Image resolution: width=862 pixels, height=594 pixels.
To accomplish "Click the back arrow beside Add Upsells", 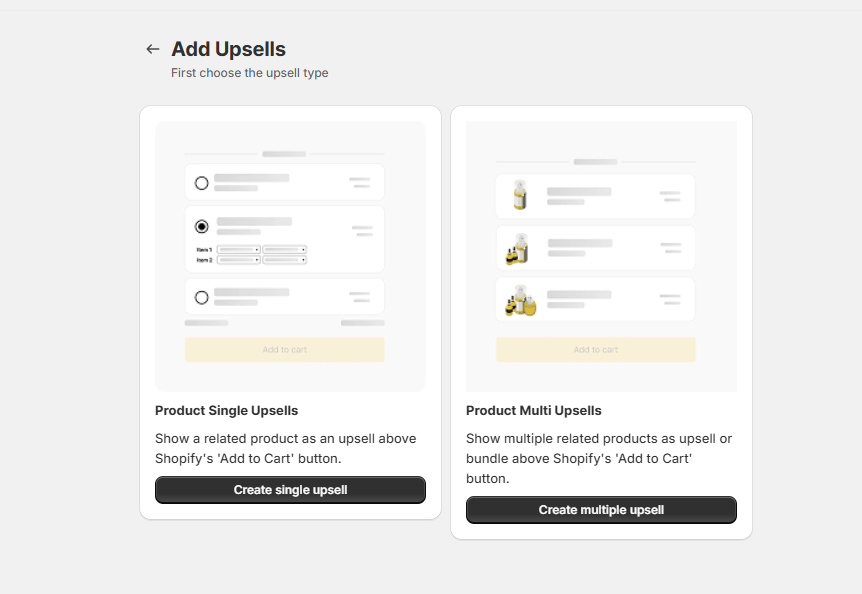I will 152,49.
